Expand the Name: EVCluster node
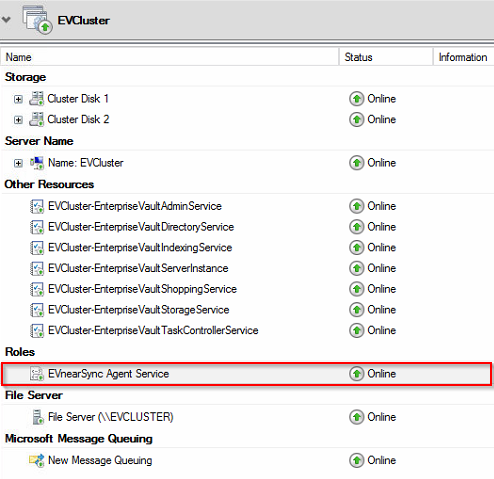The width and height of the screenshot is (494, 479). click(x=18, y=163)
